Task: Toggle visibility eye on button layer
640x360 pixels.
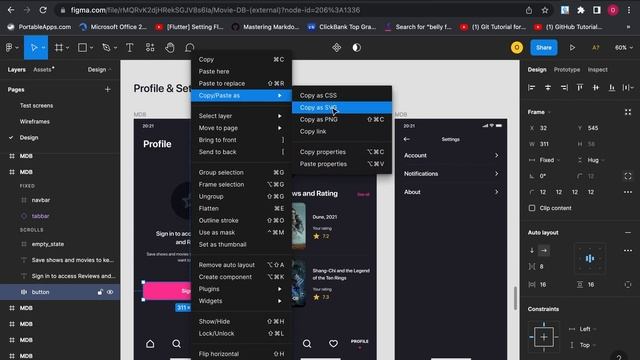Action: [x=110, y=292]
